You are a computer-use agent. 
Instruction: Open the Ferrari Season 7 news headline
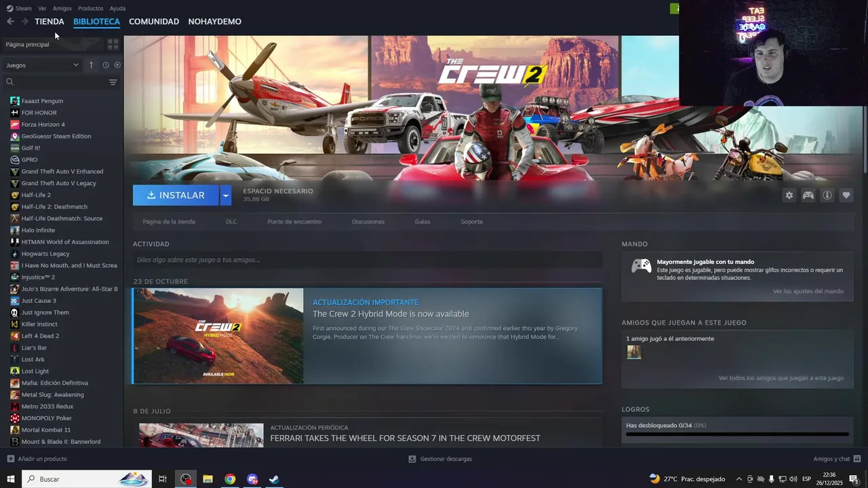point(405,439)
